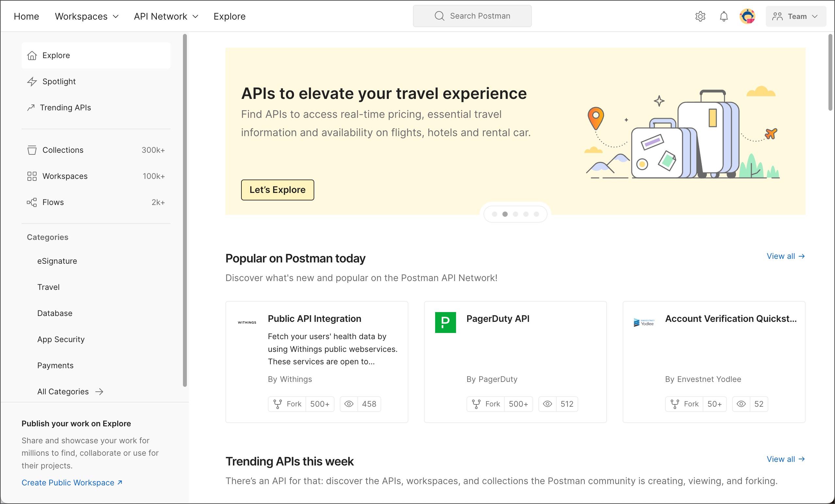Click the Withings logo thumbnail
The height and width of the screenshot is (504, 835).
pos(247,323)
